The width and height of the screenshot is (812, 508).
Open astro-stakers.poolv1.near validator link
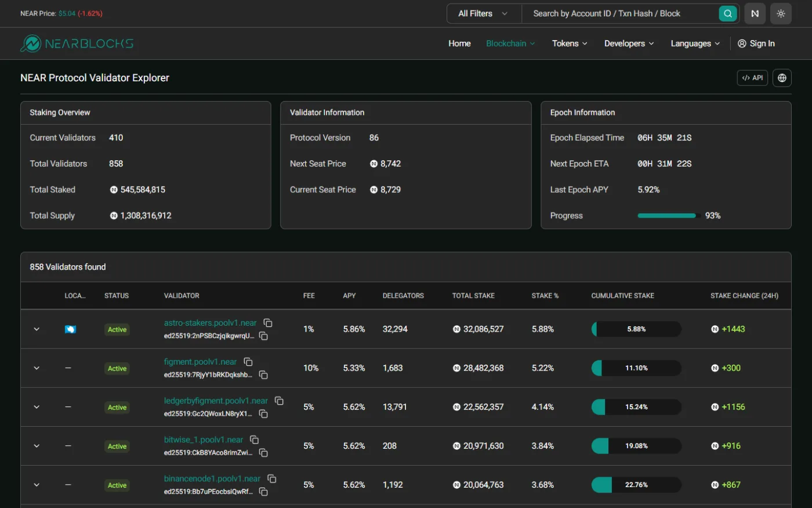[210, 323]
